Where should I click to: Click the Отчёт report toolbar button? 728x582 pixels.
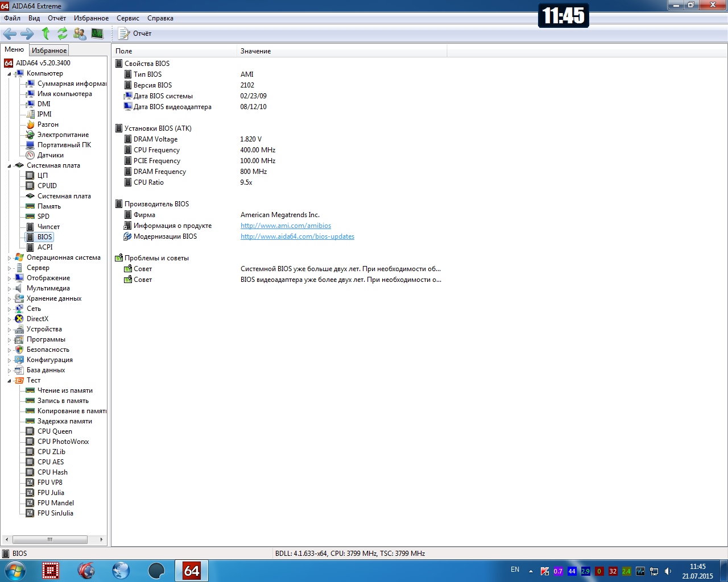[x=135, y=34]
